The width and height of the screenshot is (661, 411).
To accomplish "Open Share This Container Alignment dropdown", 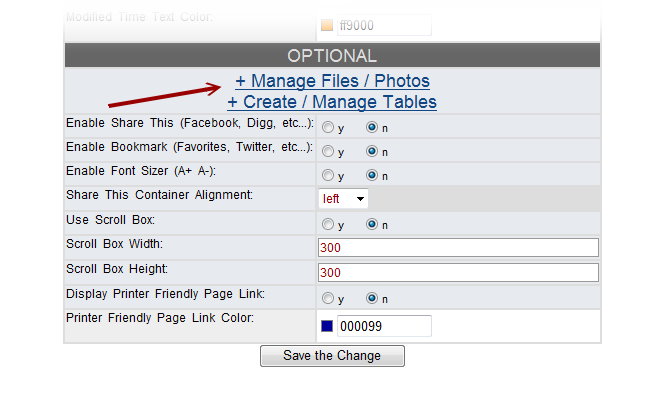I will coord(343,199).
